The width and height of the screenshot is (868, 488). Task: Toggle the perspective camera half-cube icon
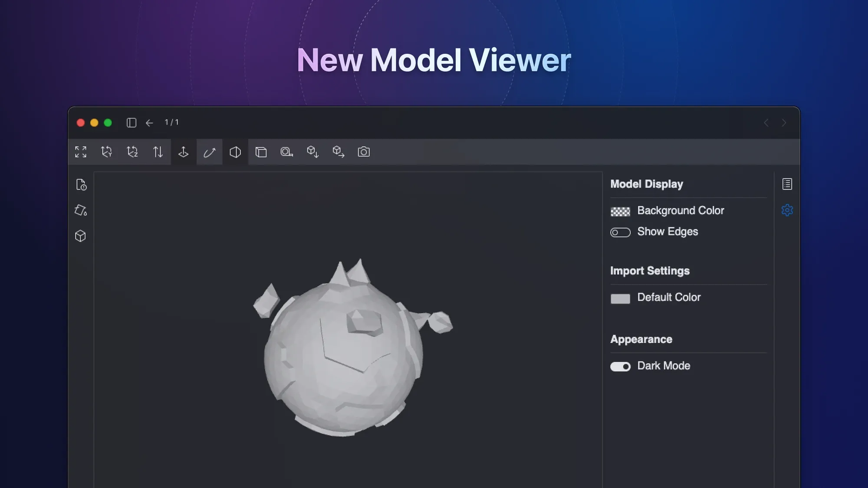click(x=235, y=152)
